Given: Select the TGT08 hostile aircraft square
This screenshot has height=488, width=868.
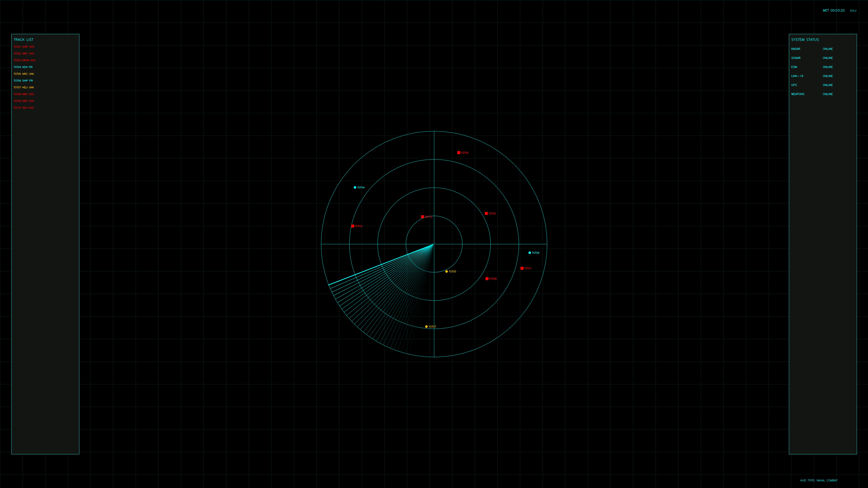Looking at the screenshot, I should 487,279.
